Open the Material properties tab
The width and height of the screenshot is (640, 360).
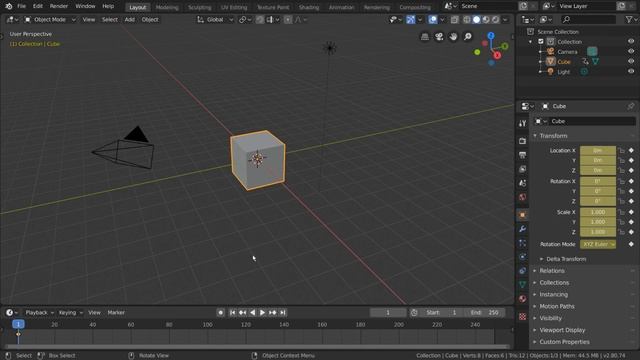[x=522, y=299]
